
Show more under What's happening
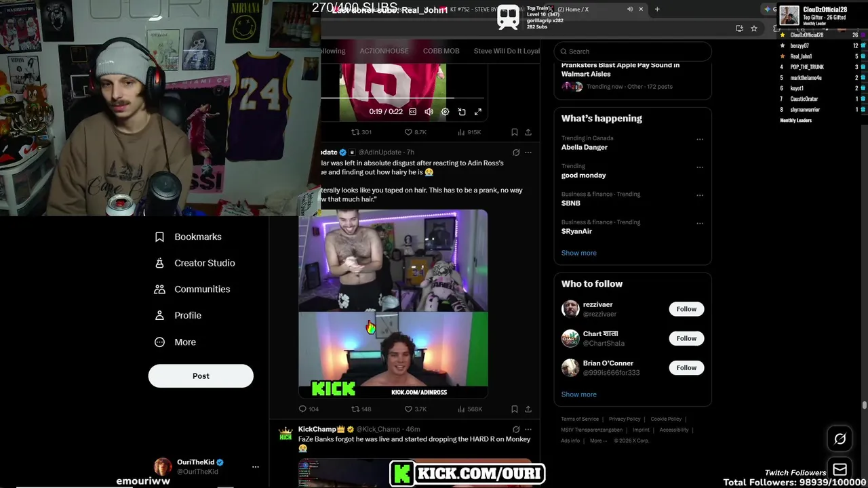click(579, 253)
